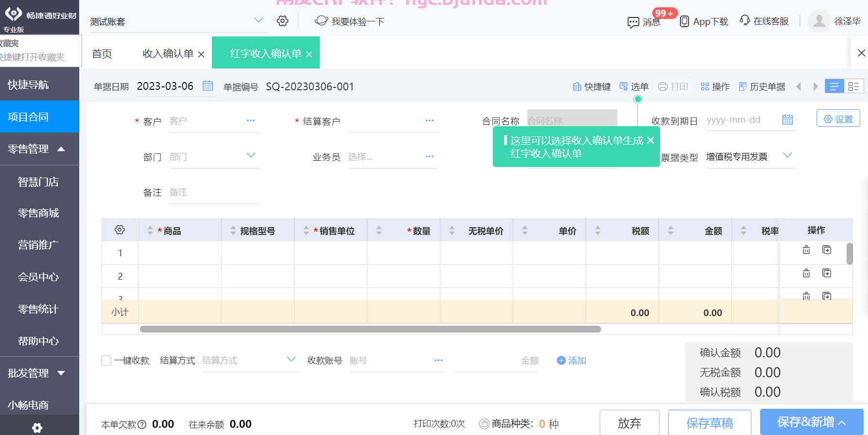Viewport: 868px width, 435px height.
Task: Open 客户 lookup ellipsis
Action: tap(251, 120)
